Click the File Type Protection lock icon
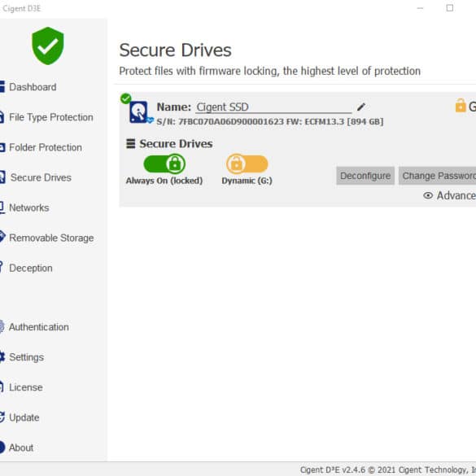Image resolution: width=476 pixels, height=476 pixels. (2, 117)
